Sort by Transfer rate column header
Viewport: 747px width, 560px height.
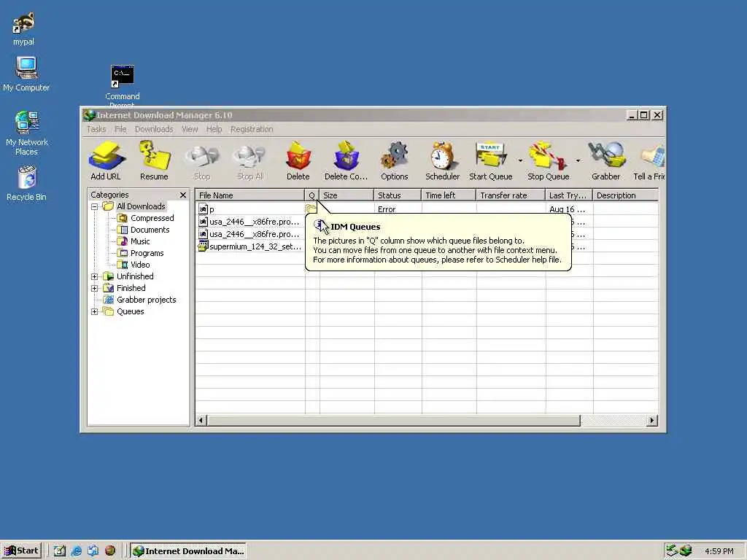point(510,195)
